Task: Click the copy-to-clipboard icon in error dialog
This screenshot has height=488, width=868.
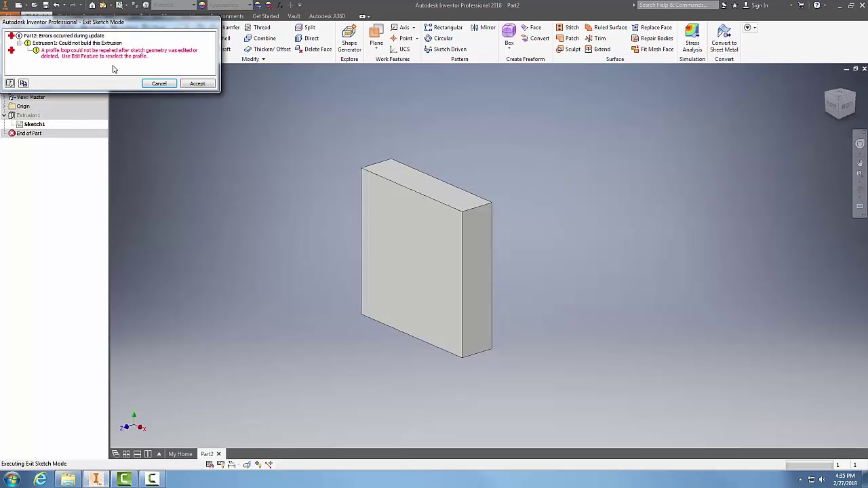Action: click(x=23, y=83)
